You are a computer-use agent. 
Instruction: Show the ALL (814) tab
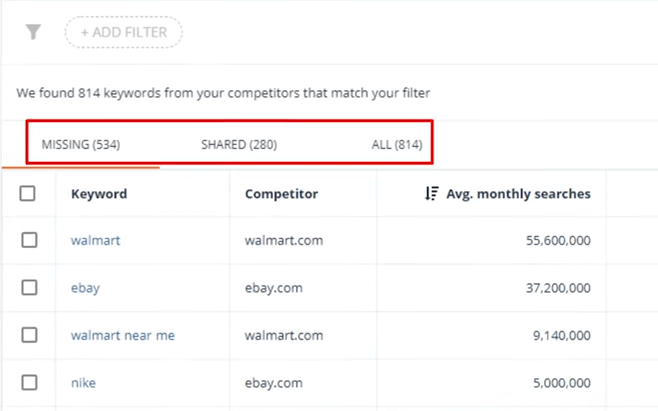(x=397, y=144)
